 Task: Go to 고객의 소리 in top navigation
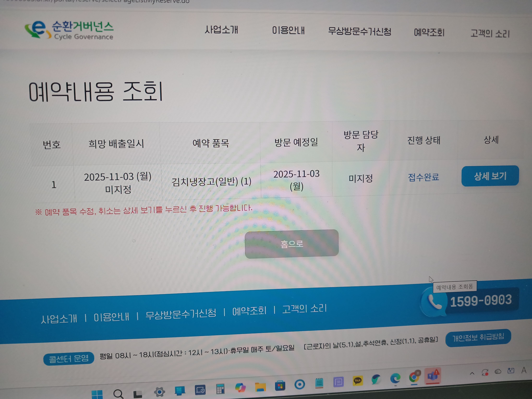coord(490,33)
